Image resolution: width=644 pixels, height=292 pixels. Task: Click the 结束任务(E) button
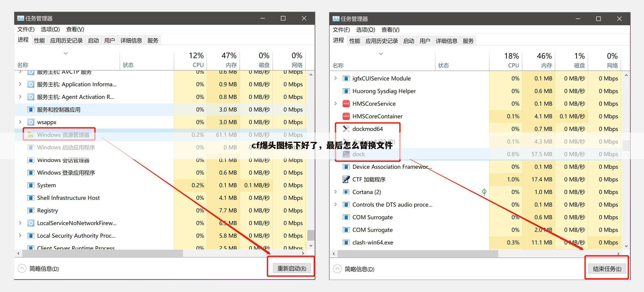tap(607, 269)
